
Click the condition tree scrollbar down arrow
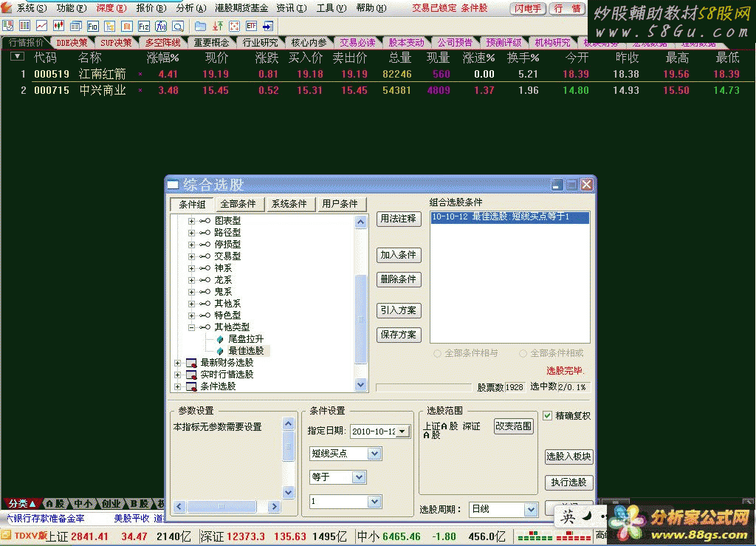tap(360, 384)
